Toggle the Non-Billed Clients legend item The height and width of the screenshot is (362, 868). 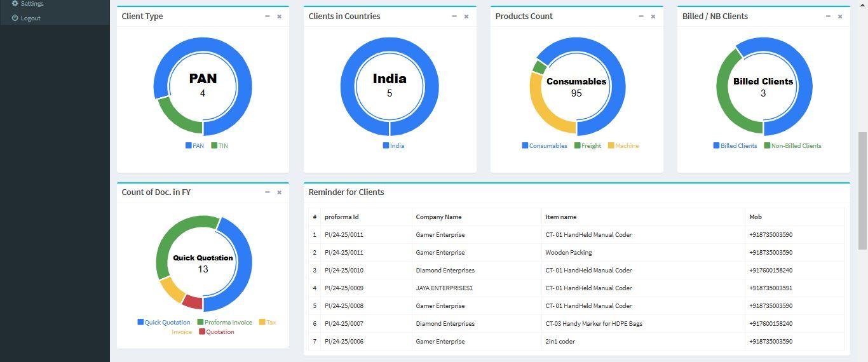(792, 145)
